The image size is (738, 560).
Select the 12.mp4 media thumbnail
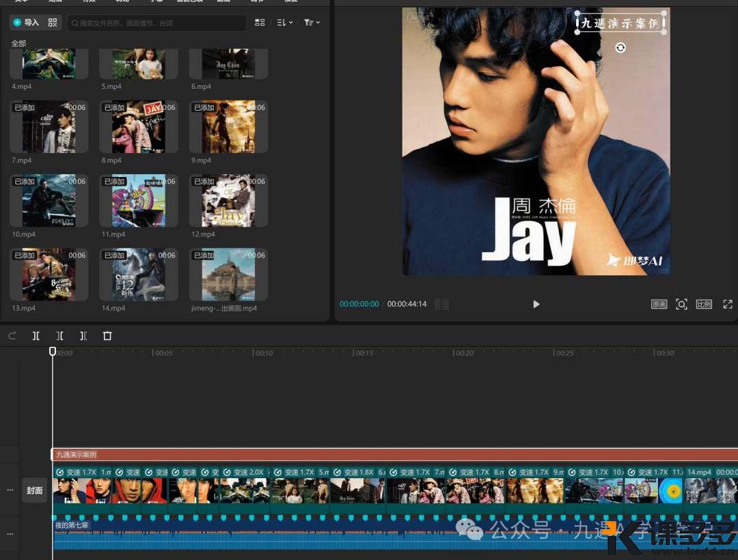[x=229, y=200]
